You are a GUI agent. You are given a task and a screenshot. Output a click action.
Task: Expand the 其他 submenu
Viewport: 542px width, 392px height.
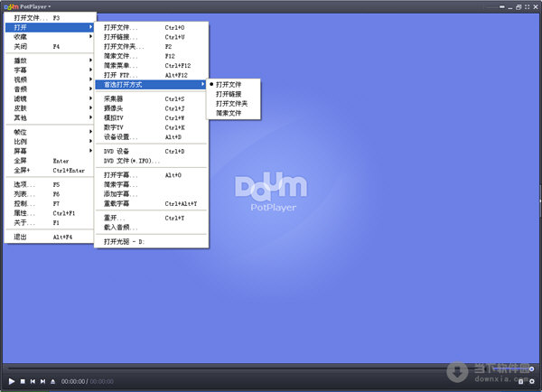coord(50,117)
